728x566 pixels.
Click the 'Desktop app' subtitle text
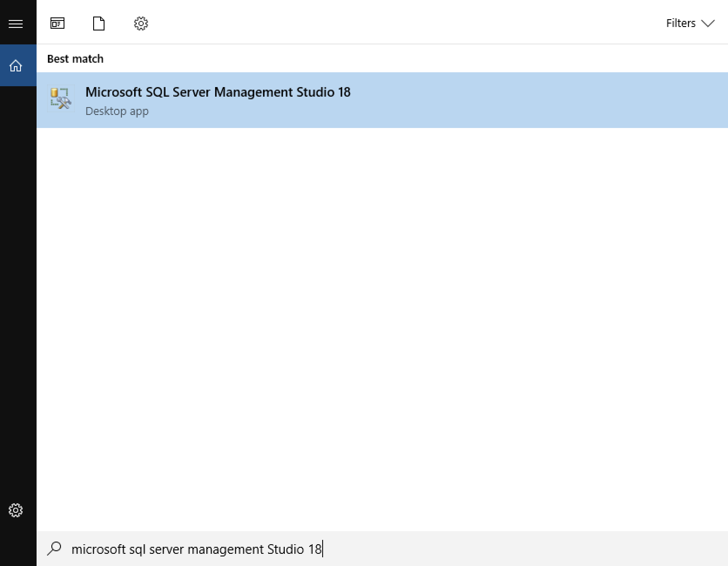(x=117, y=111)
